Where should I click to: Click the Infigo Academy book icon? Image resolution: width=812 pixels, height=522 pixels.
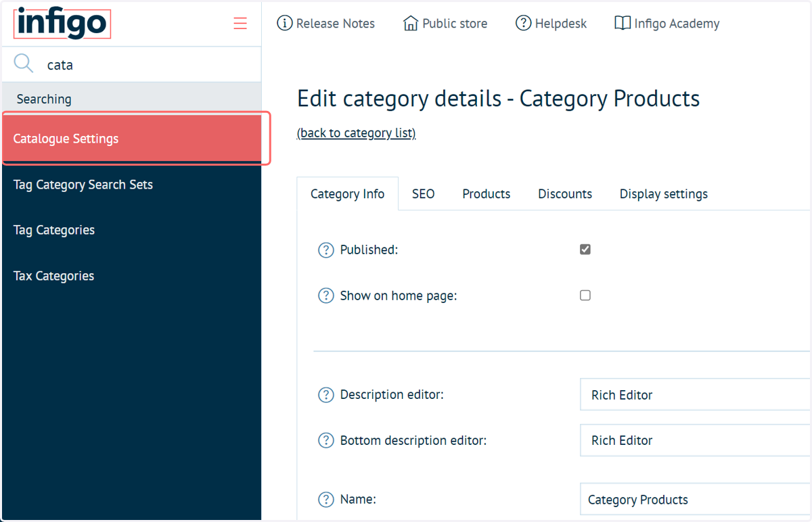pos(623,23)
